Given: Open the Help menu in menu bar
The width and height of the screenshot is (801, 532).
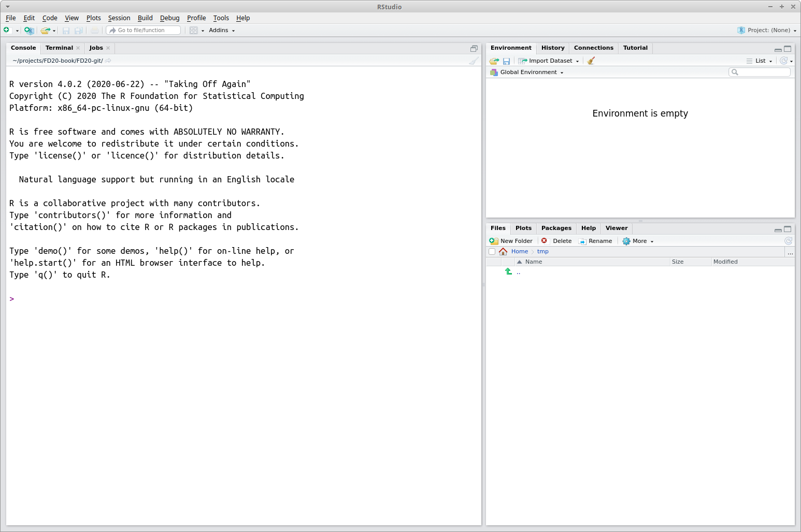Looking at the screenshot, I should [243, 18].
